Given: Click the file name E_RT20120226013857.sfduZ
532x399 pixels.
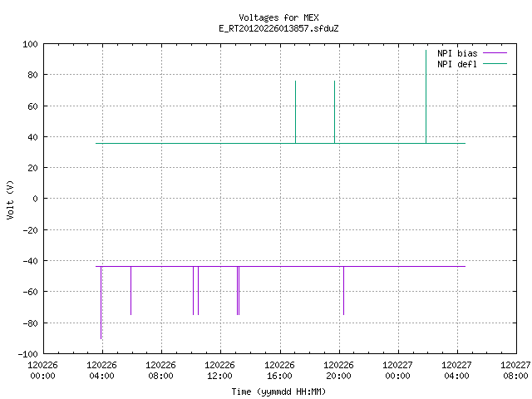Looking at the screenshot, I should pos(278,28).
